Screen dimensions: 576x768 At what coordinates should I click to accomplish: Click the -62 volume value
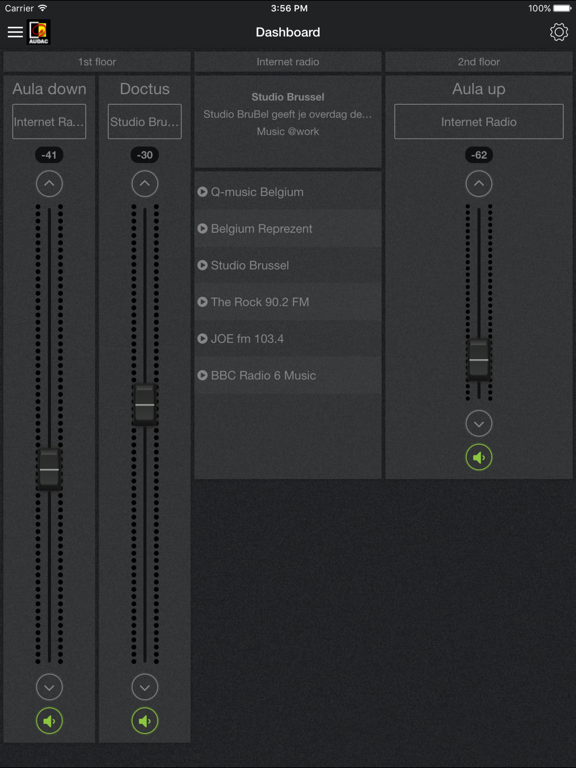479,155
